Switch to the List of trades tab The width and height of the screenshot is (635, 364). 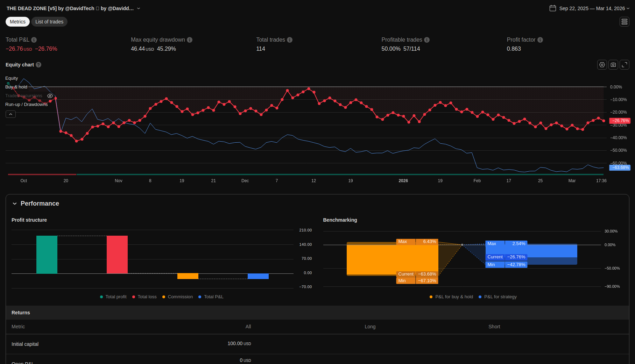(x=49, y=22)
